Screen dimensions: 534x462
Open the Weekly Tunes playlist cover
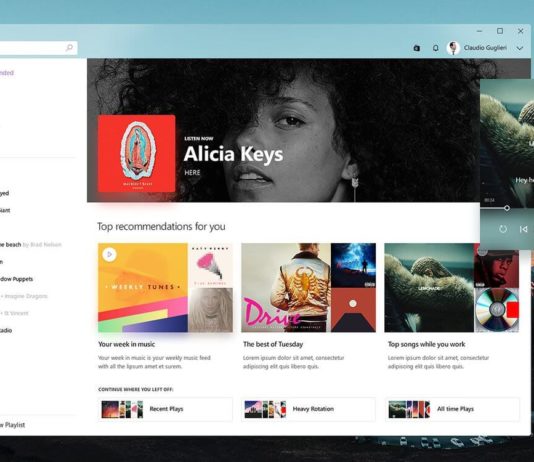click(143, 287)
